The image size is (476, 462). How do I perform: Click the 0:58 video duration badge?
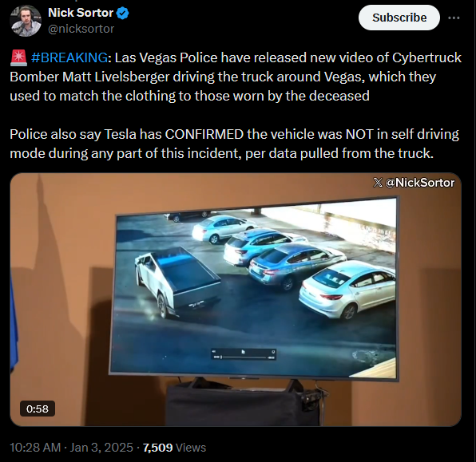pos(38,409)
